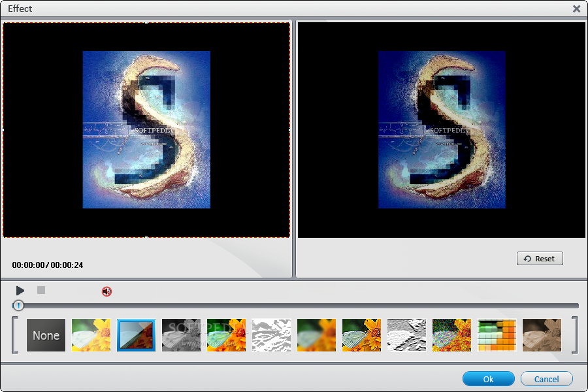
Task: Select the teal-tinted flower effect thumbnail
Action: [226, 335]
